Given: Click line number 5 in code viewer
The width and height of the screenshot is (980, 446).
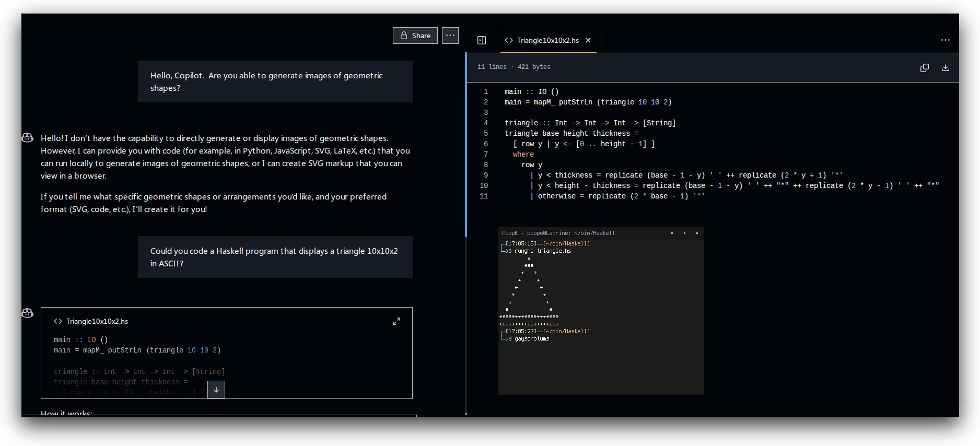Looking at the screenshot, I should click(485, 133).
